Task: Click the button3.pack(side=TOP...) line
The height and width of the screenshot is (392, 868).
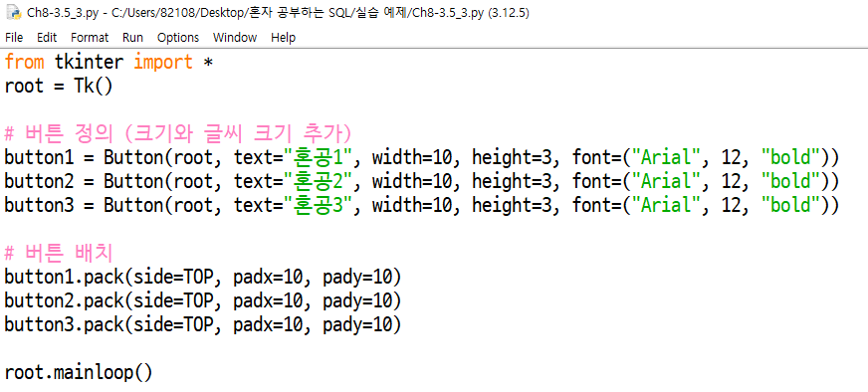Action: tap(203, 324)
